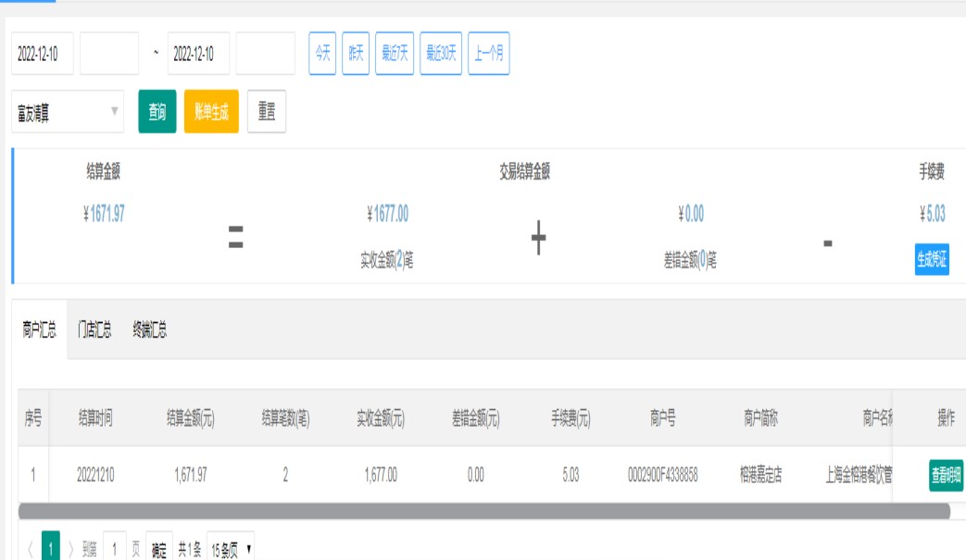Pick the 最近30天 date range
Screen dimensions: 966x560
(x=441, y=54)
